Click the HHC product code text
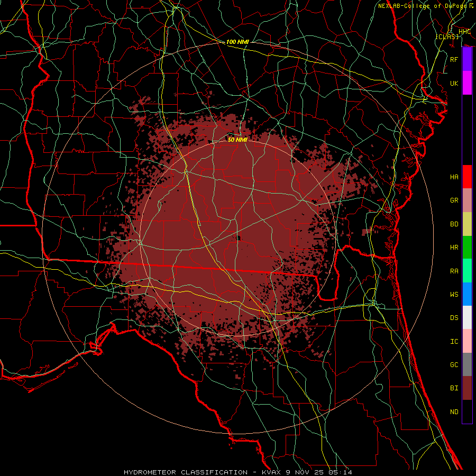 pyautogui.click(x=464, y=32)
